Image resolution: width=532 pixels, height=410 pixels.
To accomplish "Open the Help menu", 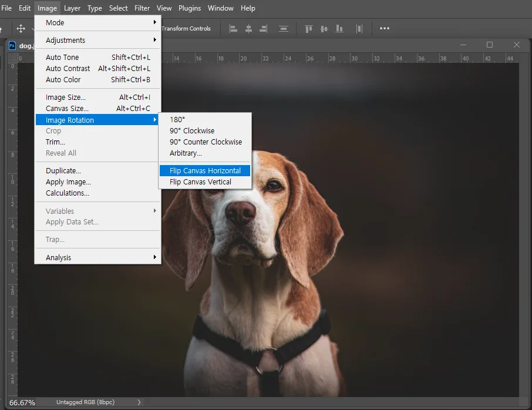I will coord(248,8).
